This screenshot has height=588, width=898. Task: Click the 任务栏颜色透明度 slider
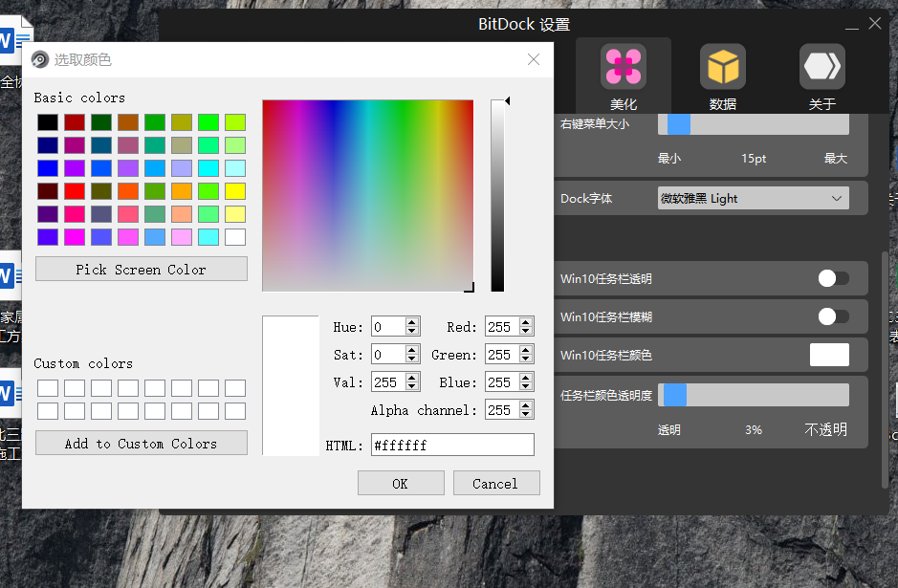coord(753,395)
